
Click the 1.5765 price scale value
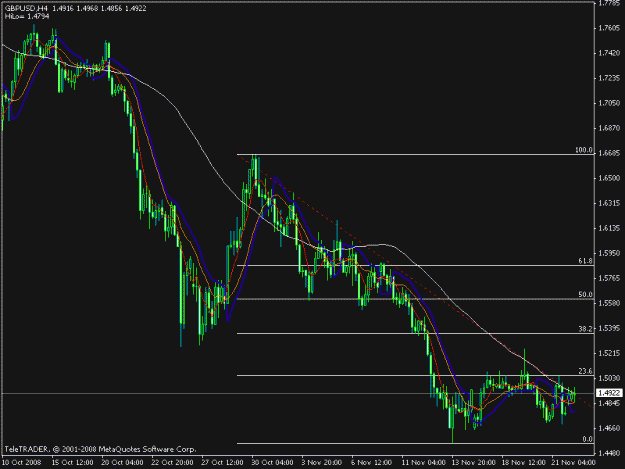tap(609, 278)
